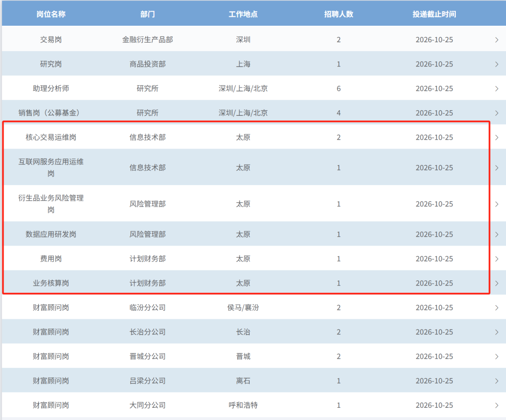Open the chevron beside 互联网服务应用运维岗
Image resolution: width=506 pixels, height=420 pixels.
497,168
